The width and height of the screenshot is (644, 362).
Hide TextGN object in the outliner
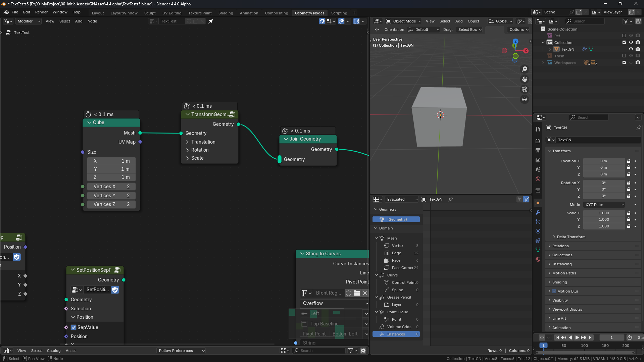click(x=631, y=49)
